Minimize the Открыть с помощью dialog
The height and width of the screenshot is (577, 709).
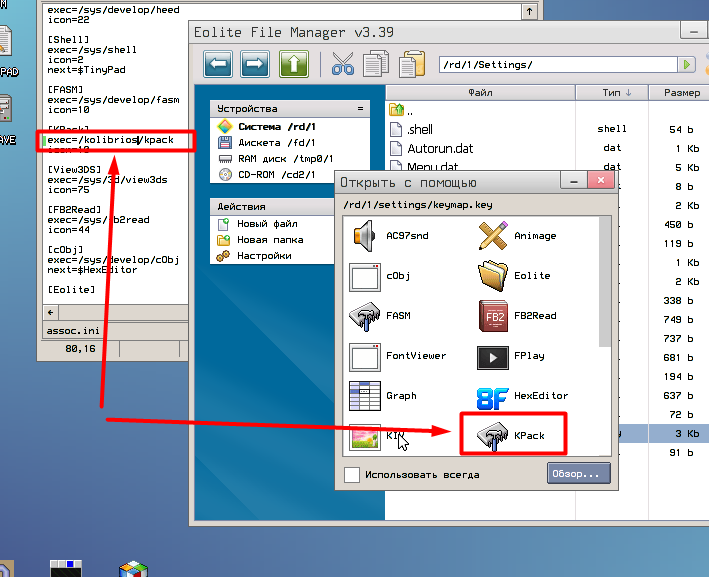[x=574, y=181]
